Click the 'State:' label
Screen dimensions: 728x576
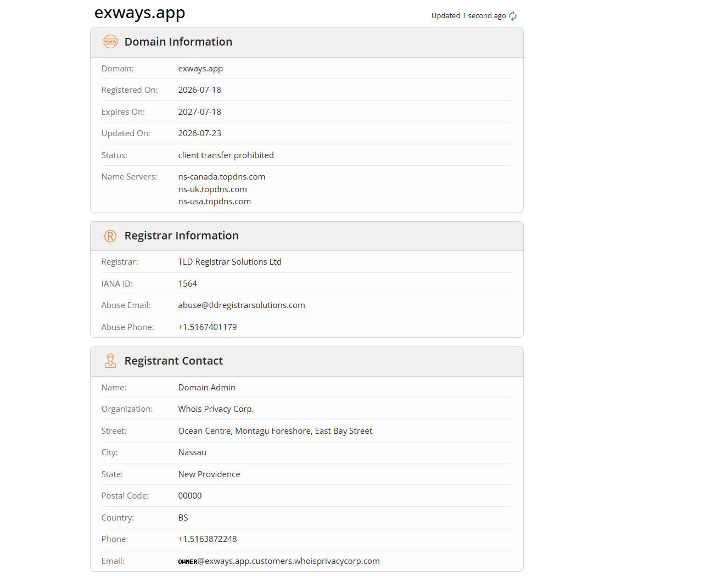[x=112, y=474]
